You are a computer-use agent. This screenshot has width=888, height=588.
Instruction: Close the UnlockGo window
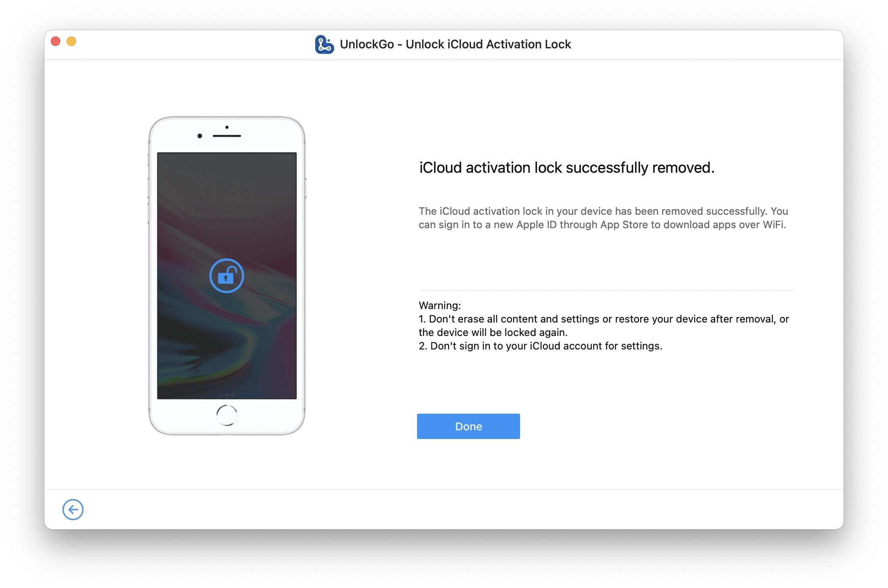(56, 41)
